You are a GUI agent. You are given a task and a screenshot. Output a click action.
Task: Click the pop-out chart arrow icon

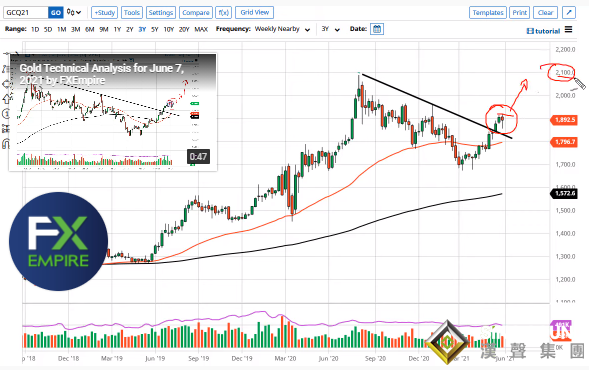pos(569,12)
